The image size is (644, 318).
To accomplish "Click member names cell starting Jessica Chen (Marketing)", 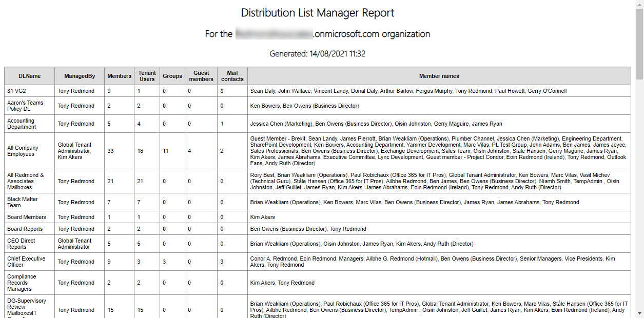I will [x=439, y=124].
